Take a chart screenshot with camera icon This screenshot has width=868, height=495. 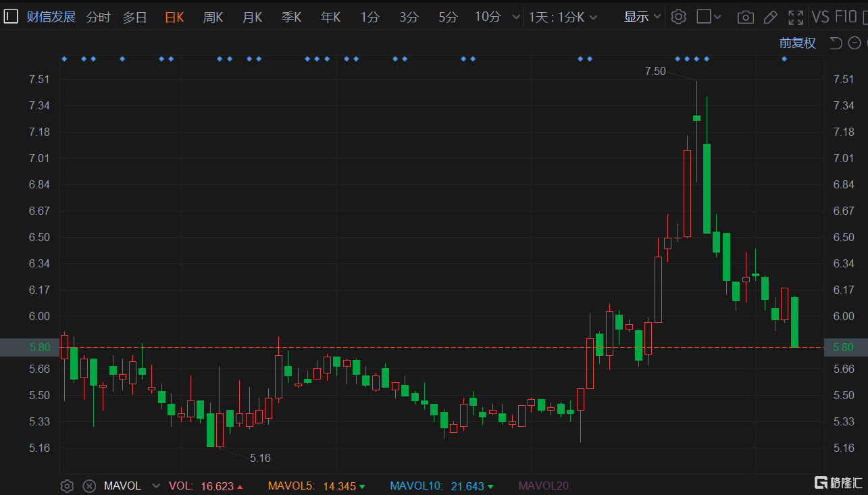(x=745, y=17)
